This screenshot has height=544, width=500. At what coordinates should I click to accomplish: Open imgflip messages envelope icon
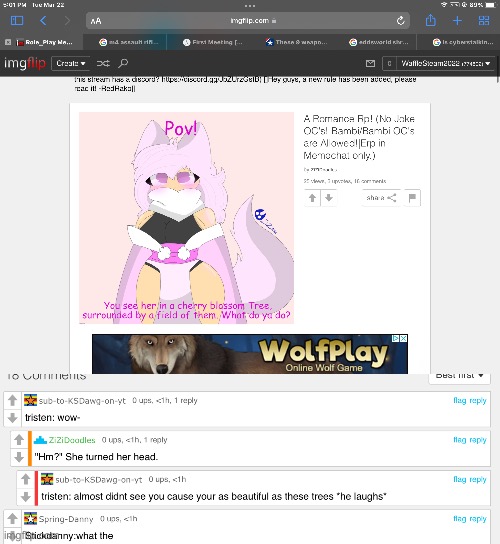[x=370, y=63]
